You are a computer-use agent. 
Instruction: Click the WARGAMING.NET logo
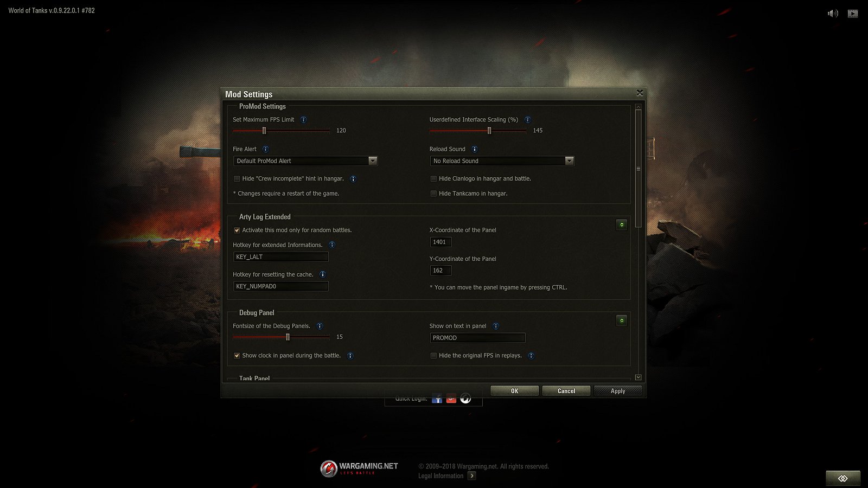(x=359, y=468)
